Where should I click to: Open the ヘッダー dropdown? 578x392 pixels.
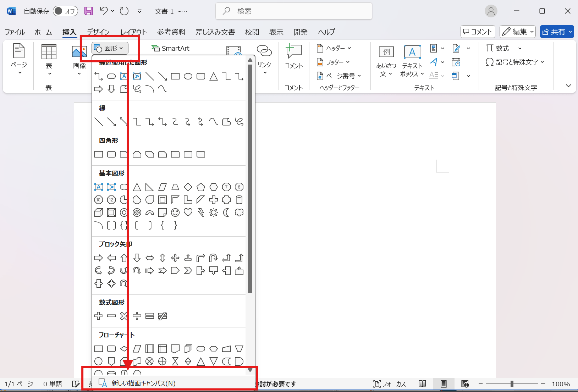point(334,48)
